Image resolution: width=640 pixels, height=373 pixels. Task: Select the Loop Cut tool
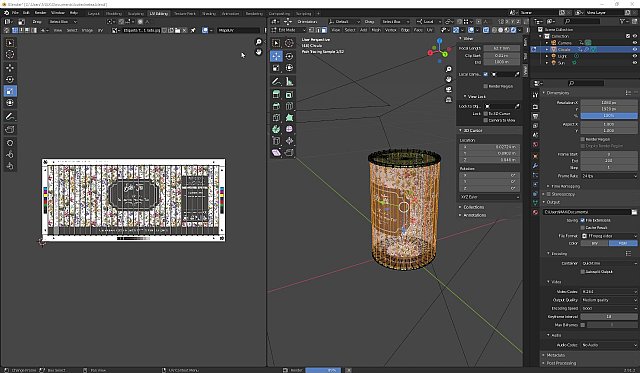tap(289, 106)
